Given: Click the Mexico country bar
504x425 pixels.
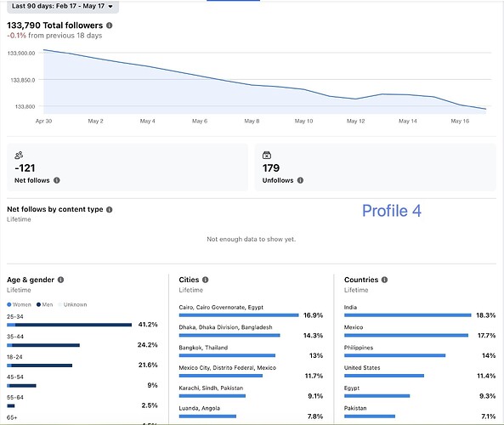Looking at the screenshot, I should 406,336.
